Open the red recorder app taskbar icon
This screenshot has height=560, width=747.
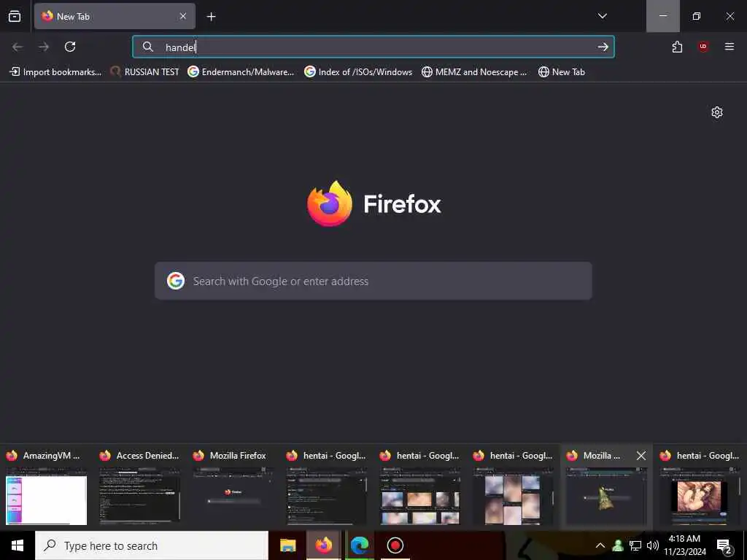pos(395,545)
